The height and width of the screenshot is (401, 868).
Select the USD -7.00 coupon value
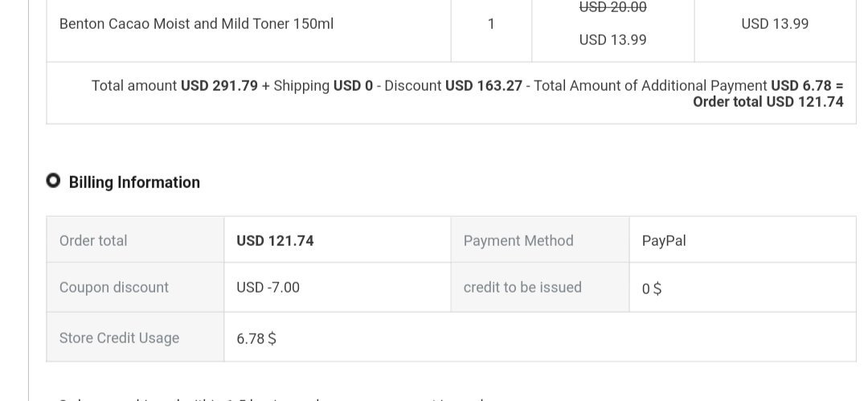[x=268, y=288]
